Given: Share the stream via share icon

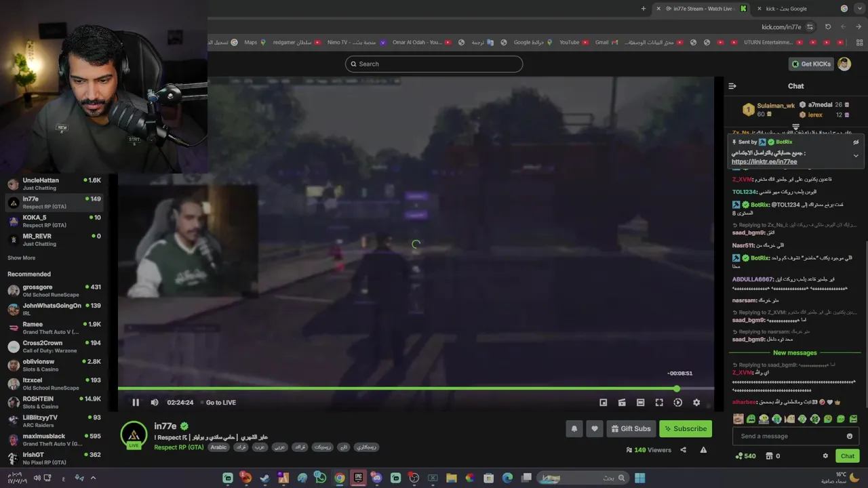Looking at the screenshot, I should pyautogui.click(x=683, y=450).
